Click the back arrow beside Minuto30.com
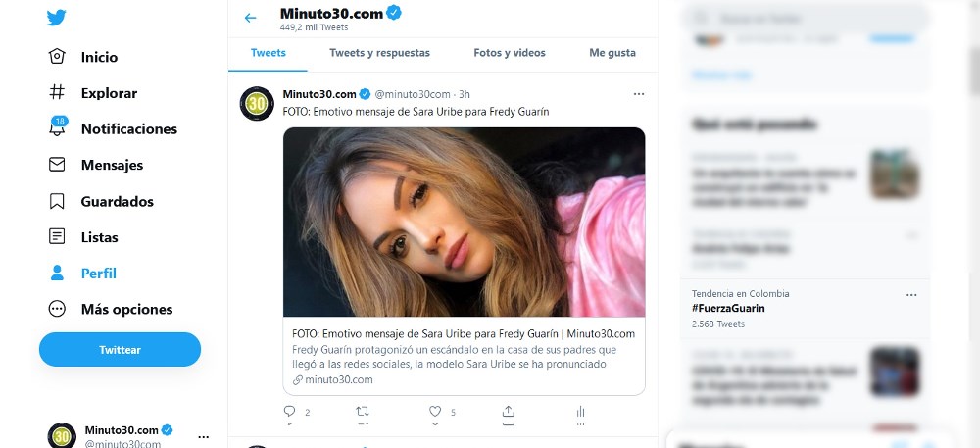Viewport: 980px width, 448px height. 251,18
